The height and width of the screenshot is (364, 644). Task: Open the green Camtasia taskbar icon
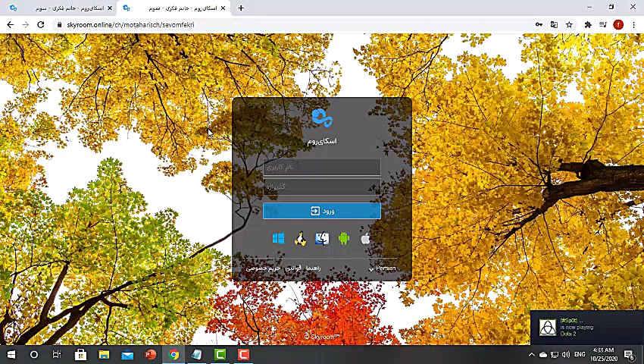(x=220, y=355)
